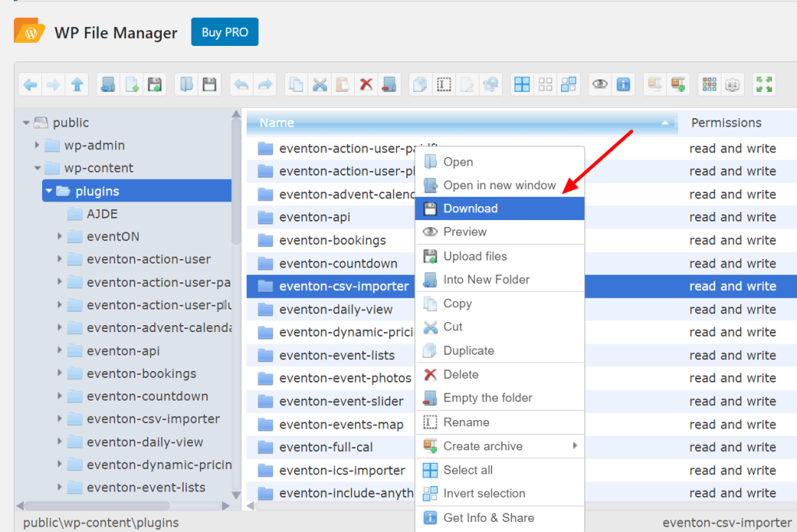Choose Copy from the context menu
The height and width of the screenshot is (532, 797).
point(500,303)
